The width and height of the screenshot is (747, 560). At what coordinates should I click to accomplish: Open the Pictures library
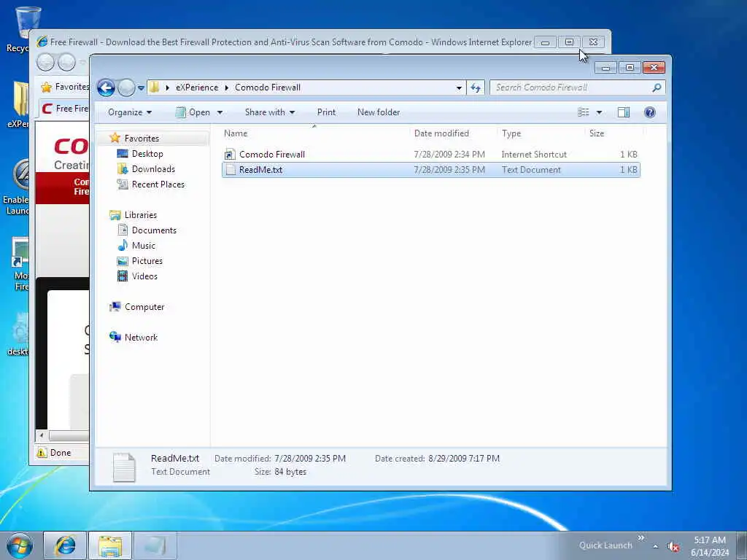pos(147,261)
